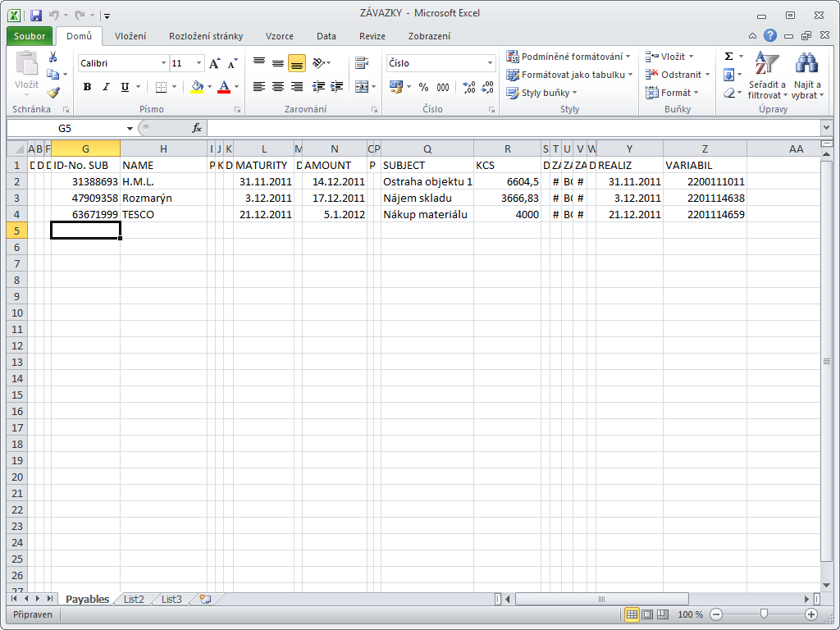Toggle Underline formatting
Viewport: 840px width, 630px height.
pos(125,87)
